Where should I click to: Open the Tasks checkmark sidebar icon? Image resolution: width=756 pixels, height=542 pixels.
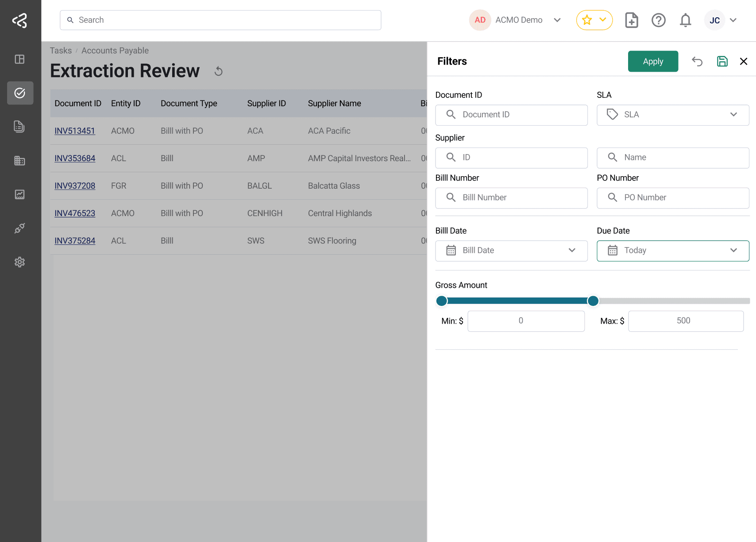(20, 93)
